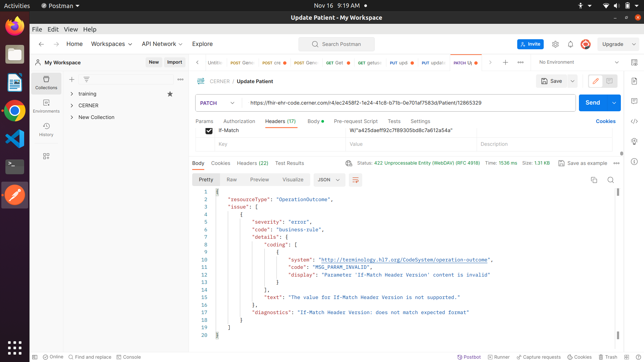Toggle response line wrap icon
This screenshot has height=362, width=644.
356,180
